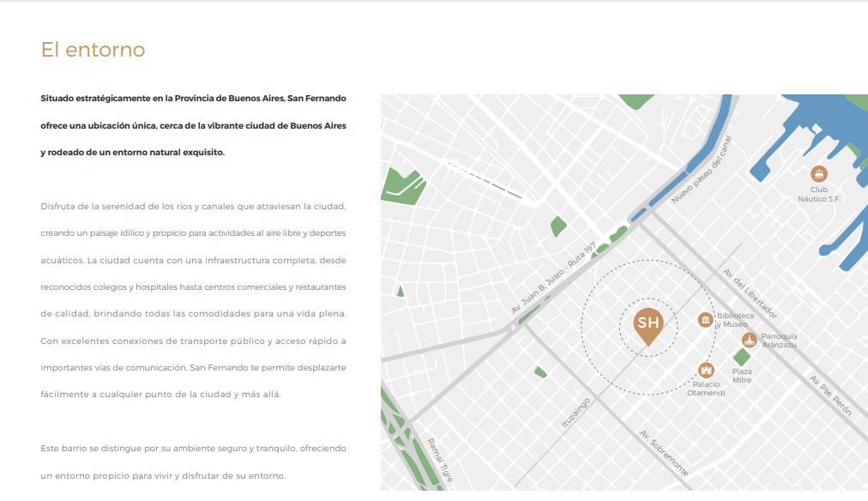Click the bold intro paragraph about San Fernando
Image resolution: width=868 pixels, height=501 pixels.
click(193, 125)
